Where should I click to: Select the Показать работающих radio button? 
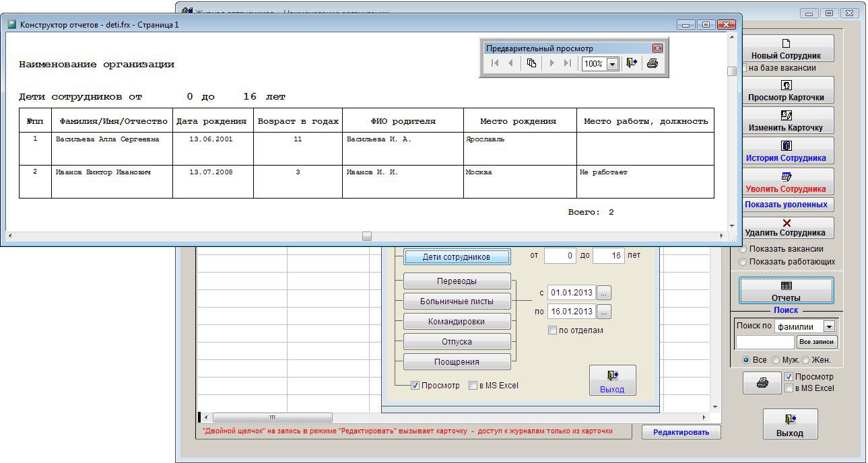(x=743, y=262)
